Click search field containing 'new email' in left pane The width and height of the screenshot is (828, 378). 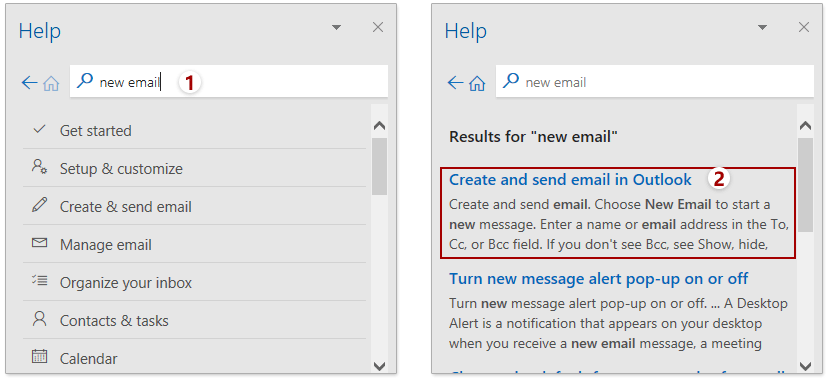click(x=229, y=81)
